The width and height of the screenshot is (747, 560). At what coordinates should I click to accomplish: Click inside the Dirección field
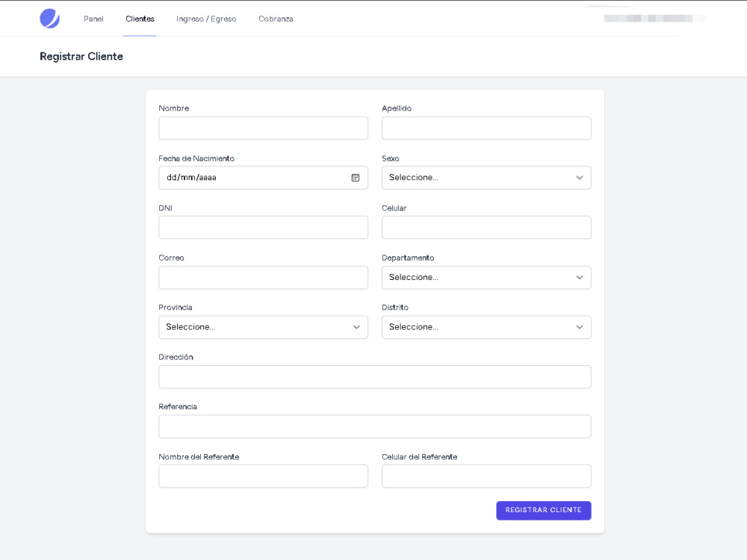(x=375, y=377)
